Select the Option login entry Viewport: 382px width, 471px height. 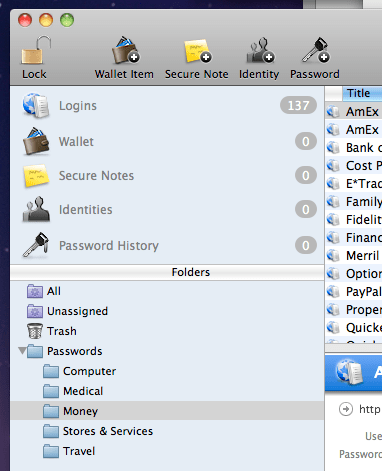pyautogui.click(x=354, y=273)
